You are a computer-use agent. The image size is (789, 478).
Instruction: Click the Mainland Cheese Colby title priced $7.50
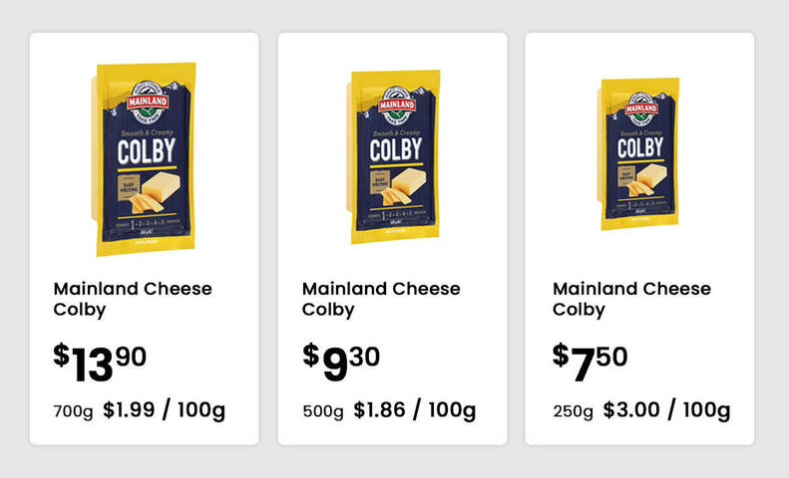coord(632,299)
